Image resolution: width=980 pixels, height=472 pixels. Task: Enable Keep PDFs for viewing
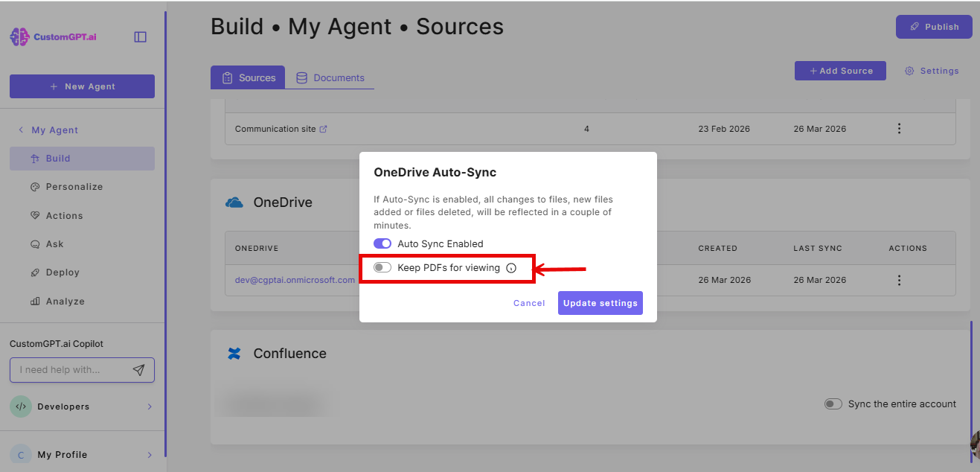pos(382,267)
